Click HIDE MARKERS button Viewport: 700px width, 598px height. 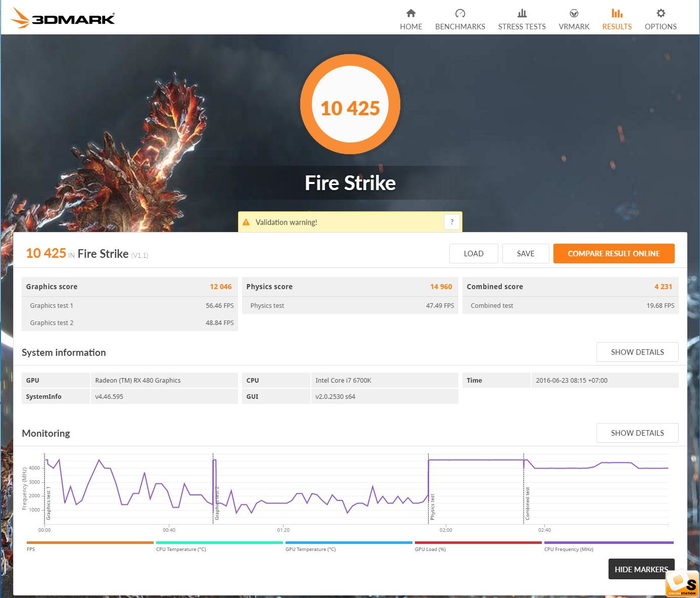tap(641, 569)
